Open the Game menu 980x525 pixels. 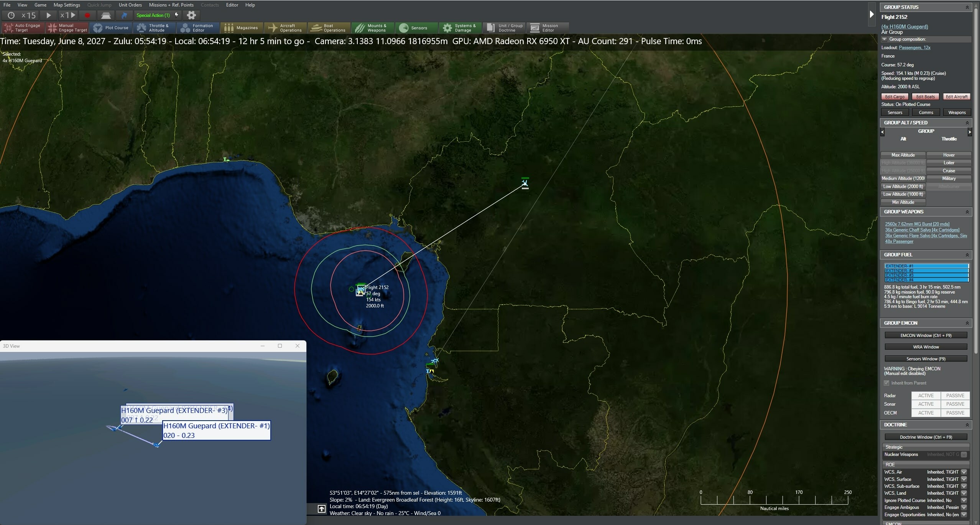pyautogui.click(x=40, y=5)
